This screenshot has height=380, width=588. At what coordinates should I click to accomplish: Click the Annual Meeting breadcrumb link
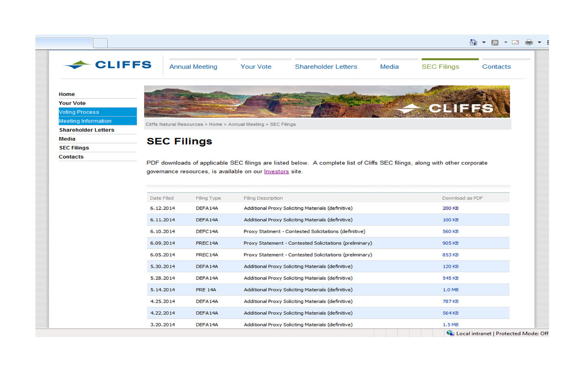(x=246, y=124)
